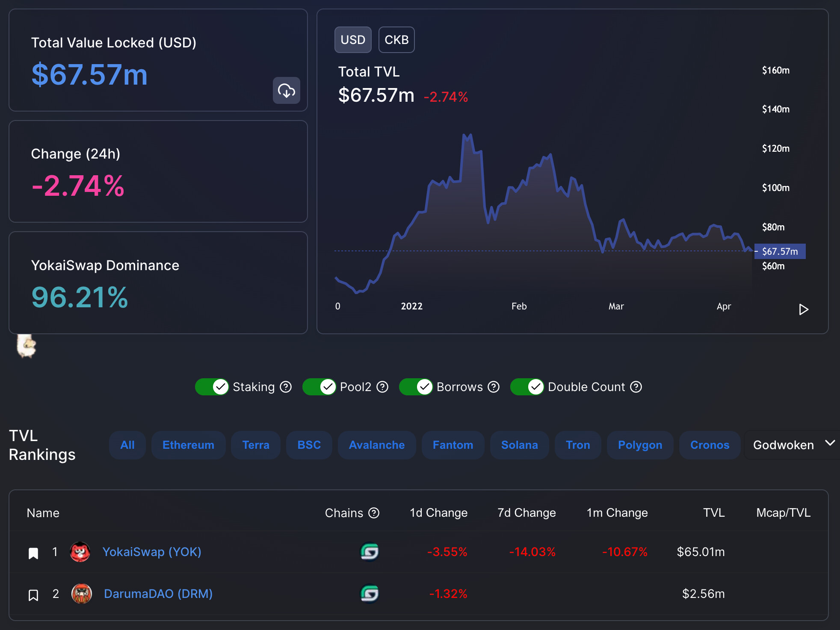This screenshot has width=840, height=630.
Task: Open the DarumaDAO (DRM) link
Action: 158,594
